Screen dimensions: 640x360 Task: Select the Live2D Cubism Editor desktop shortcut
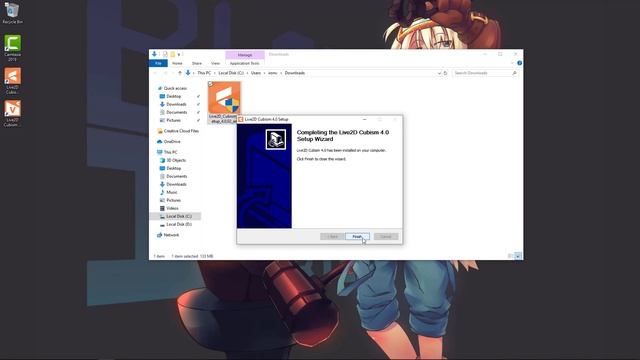pyautogui.click(x=12, y=80)
